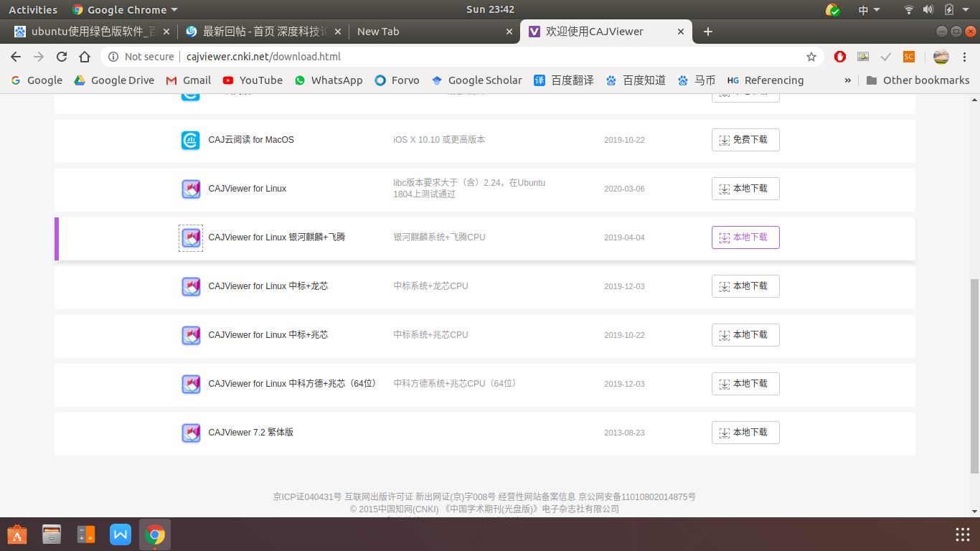Show Applications grid icon in the dock
980x551 pixels.
[x=963, y=534]
